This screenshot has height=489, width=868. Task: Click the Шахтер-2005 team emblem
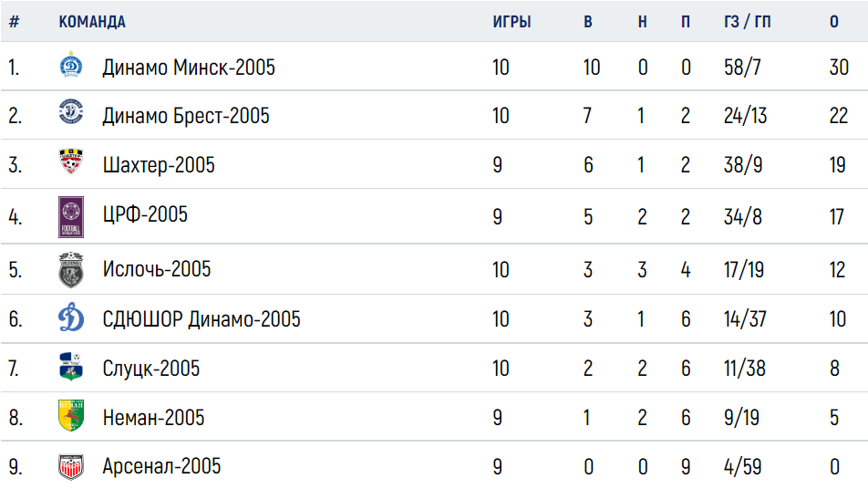[71, 161]
